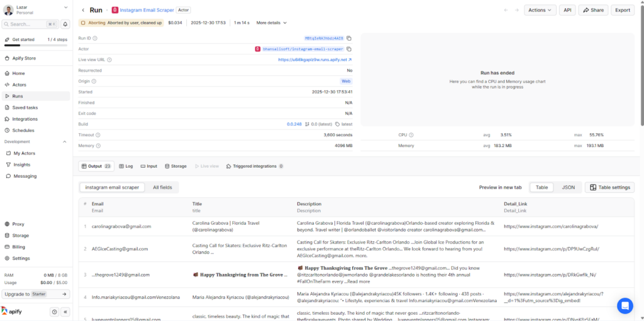The width and height of the screenshot is (644, 321).
Task: Select the All fields view
Action: tap(162, 187)
